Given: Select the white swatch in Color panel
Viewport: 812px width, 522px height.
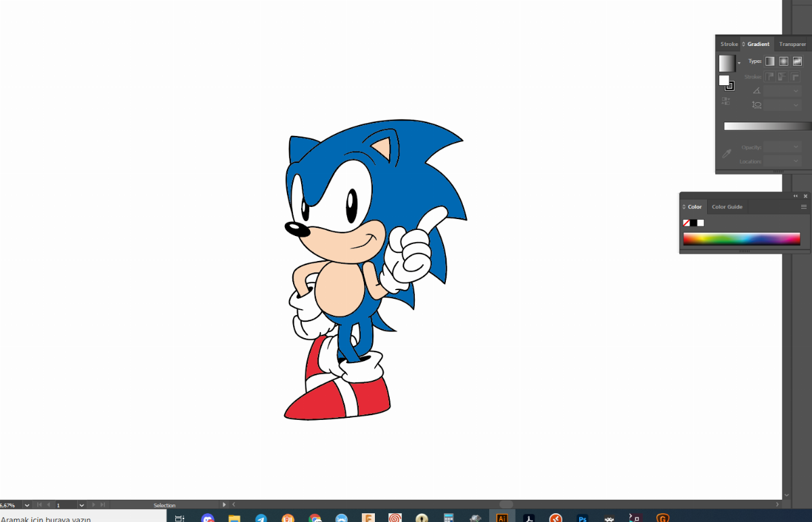Looking at the screenshot, I should (x=700, y=222).
